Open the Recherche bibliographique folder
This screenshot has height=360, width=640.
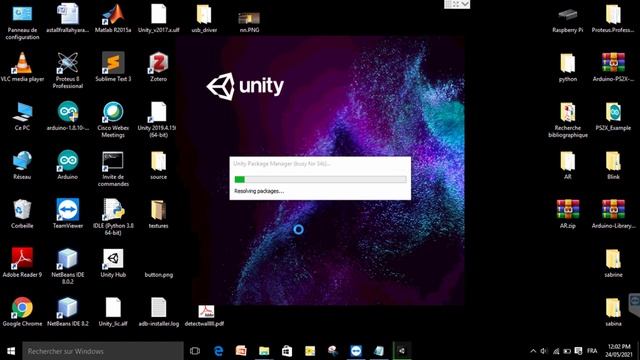(x=568, y=120)
